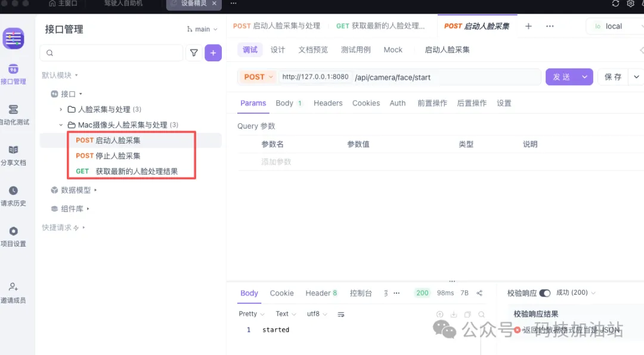This screenshot has height=355, width=644.
Task: Click the 保存 save button
Action: click(613, 77)
